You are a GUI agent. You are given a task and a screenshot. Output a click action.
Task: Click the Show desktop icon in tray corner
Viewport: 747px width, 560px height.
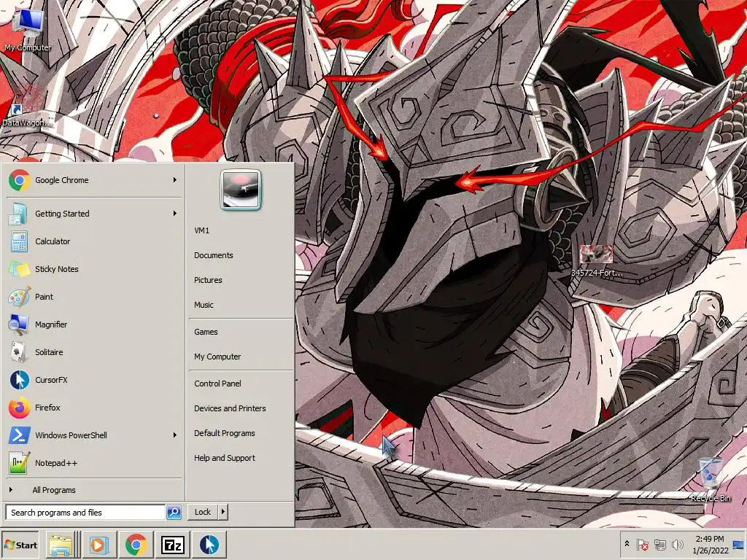coord(740,545)
